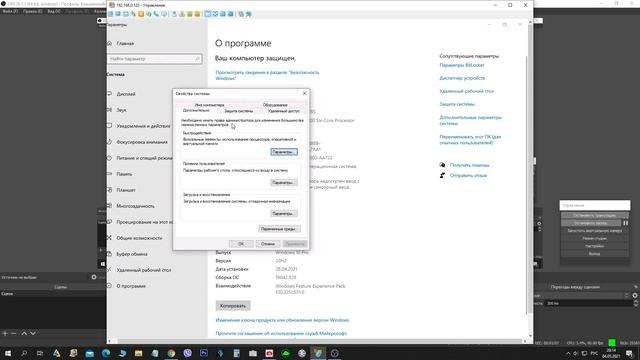Open OBS scene transition gear settings
Viewport: 640px width, 360px height.
pos(635,295)
